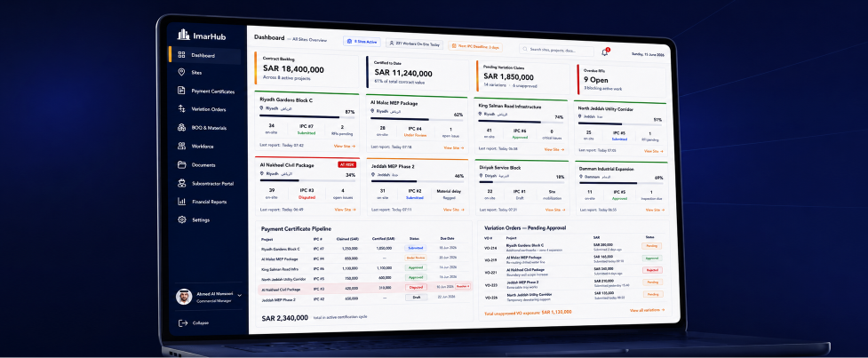Click the Collapse label at sidebar bottom

coord(201,322)
